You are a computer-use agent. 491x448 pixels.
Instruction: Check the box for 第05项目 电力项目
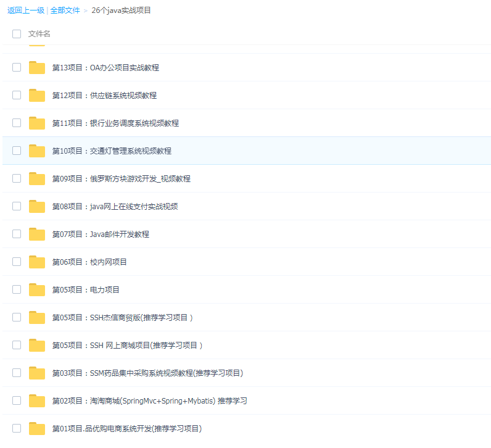coord(17,289)
